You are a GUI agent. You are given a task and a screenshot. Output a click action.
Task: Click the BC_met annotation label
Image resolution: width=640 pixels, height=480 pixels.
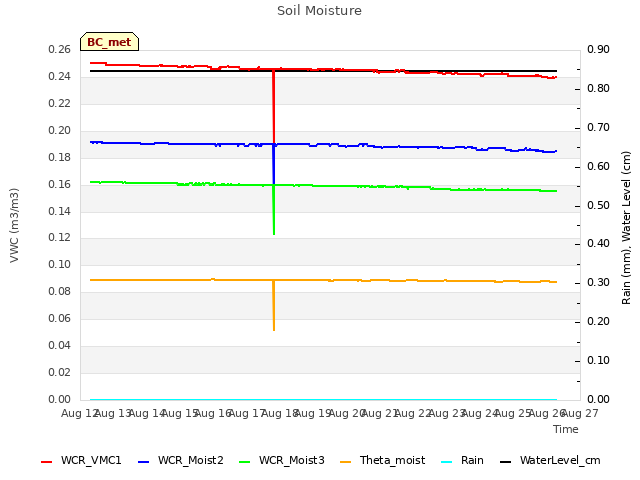(x=109, y=42)
